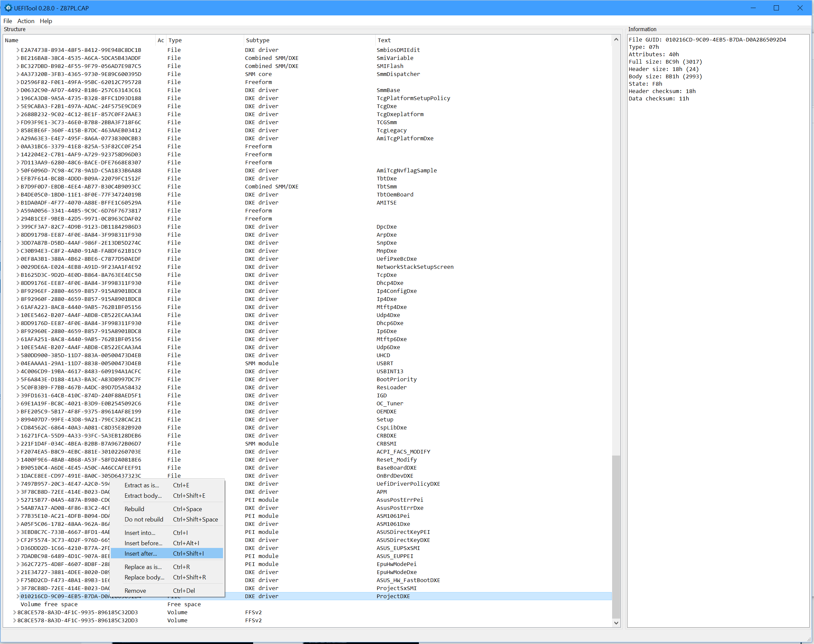
Task: Open the Help menu
Action: pos(46,21)
